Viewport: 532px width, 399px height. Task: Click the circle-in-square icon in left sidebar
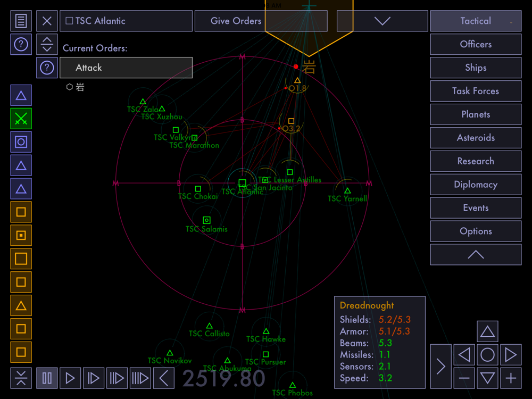point(21,142)
